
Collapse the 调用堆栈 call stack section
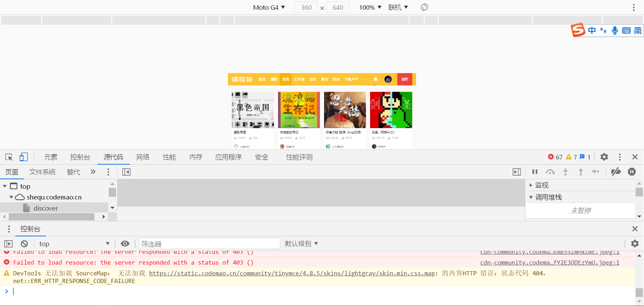coord(531,197)
